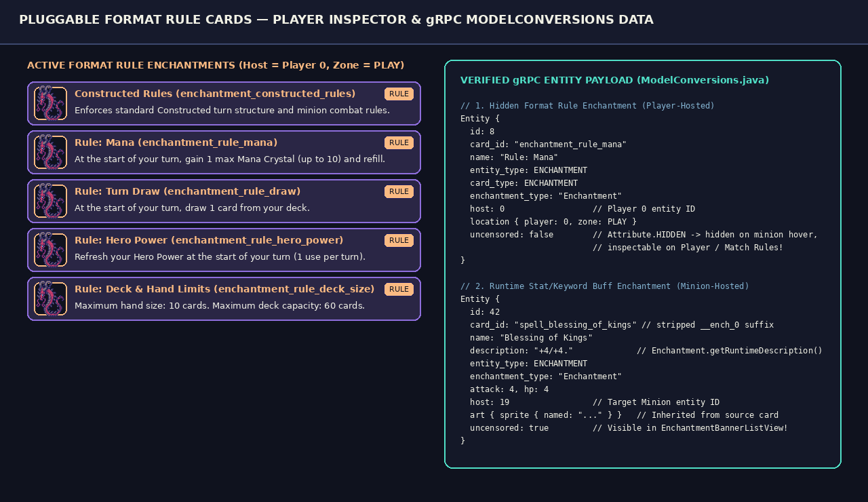Click the dragon icon on Rule: Turn Draw card
Image resolution: width=868 pixels, height=502 pixels.
point(50,201)
